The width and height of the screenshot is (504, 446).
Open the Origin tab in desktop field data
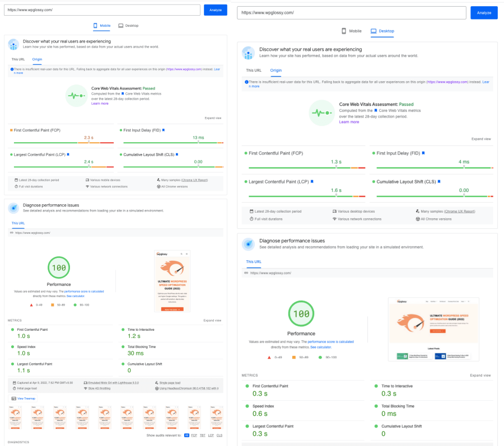[276, 71]
